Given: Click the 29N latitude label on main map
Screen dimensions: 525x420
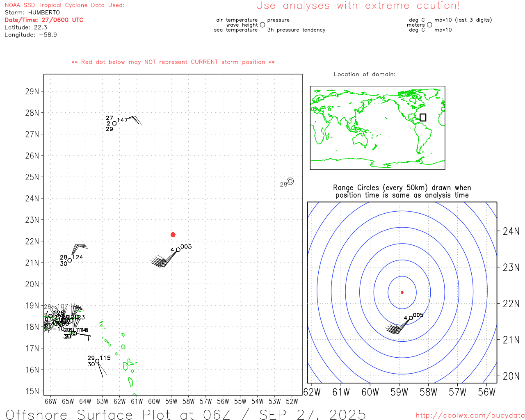Looking at the screenshot, I should pos(32,91).
